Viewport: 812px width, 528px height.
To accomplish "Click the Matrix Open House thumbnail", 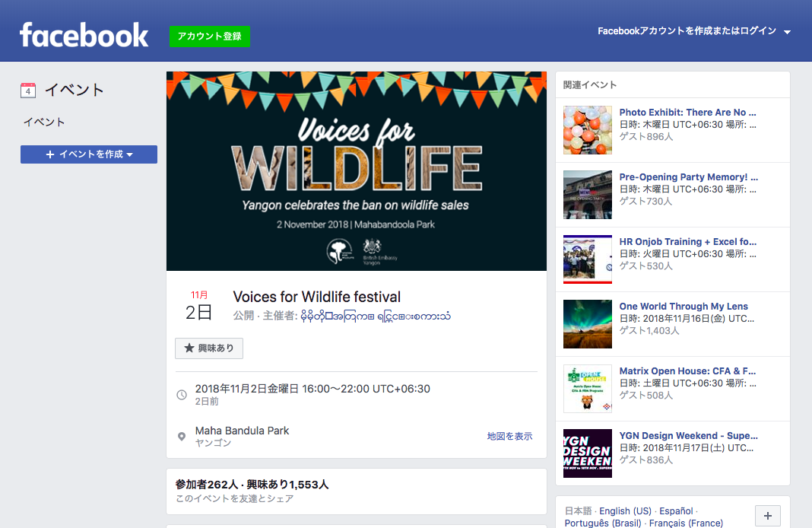I will 587,389.
